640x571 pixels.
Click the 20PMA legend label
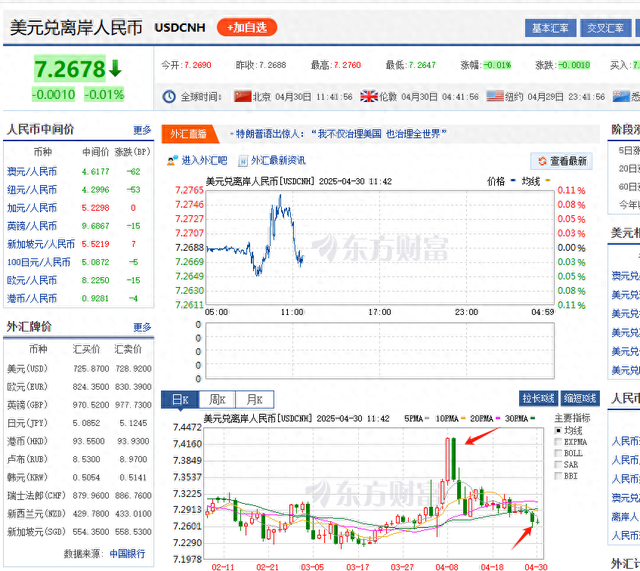(x=482, y=419)
